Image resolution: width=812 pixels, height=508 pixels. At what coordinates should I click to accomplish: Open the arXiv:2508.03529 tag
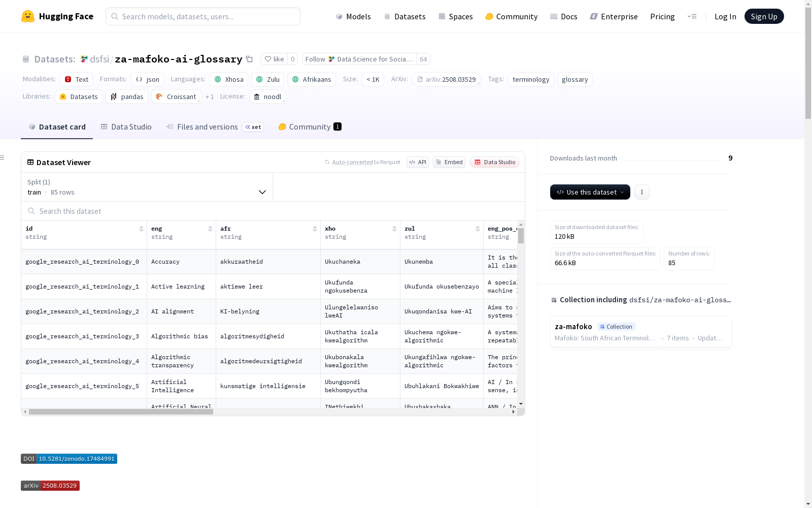447,79
